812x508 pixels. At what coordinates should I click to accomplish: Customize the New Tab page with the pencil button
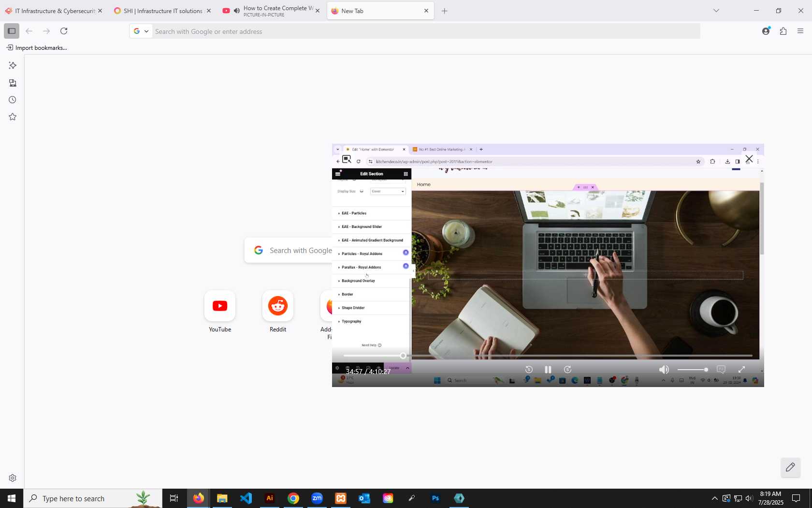pos(791,467)
